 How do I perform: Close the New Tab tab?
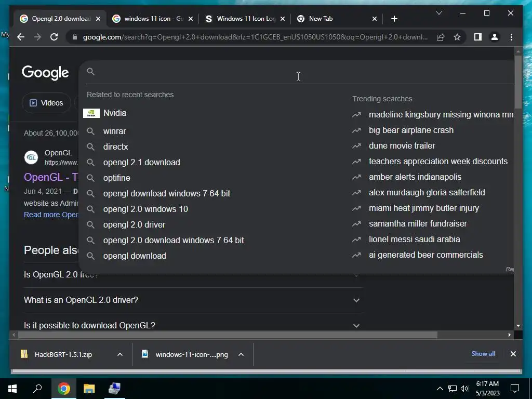tap(375, 19)
